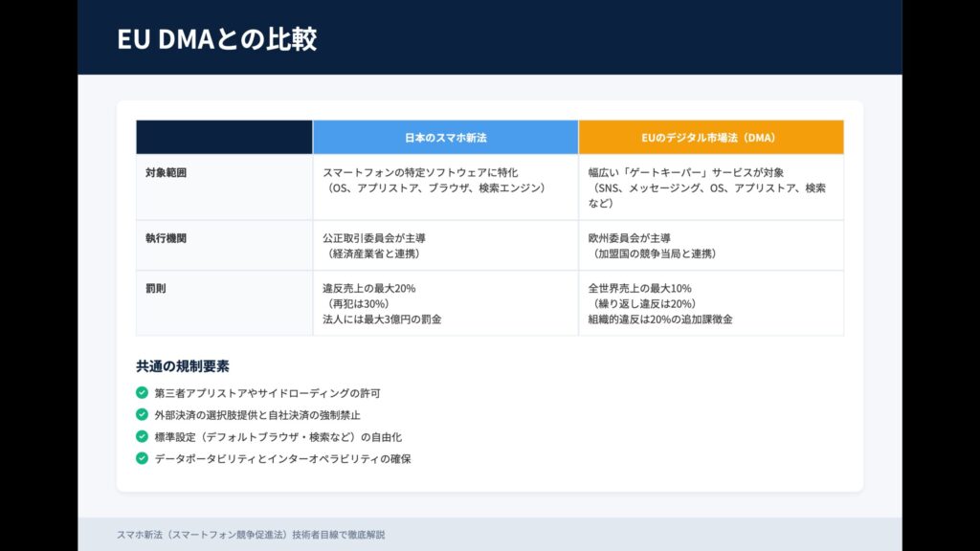Click the orange EUのデジタル市場法（DMA） column header
The width and height of the screenshot is (980, 551).
click(710, 138)
